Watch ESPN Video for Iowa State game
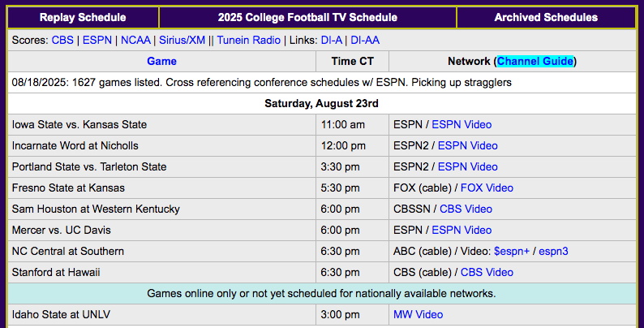 pos(462,124)
